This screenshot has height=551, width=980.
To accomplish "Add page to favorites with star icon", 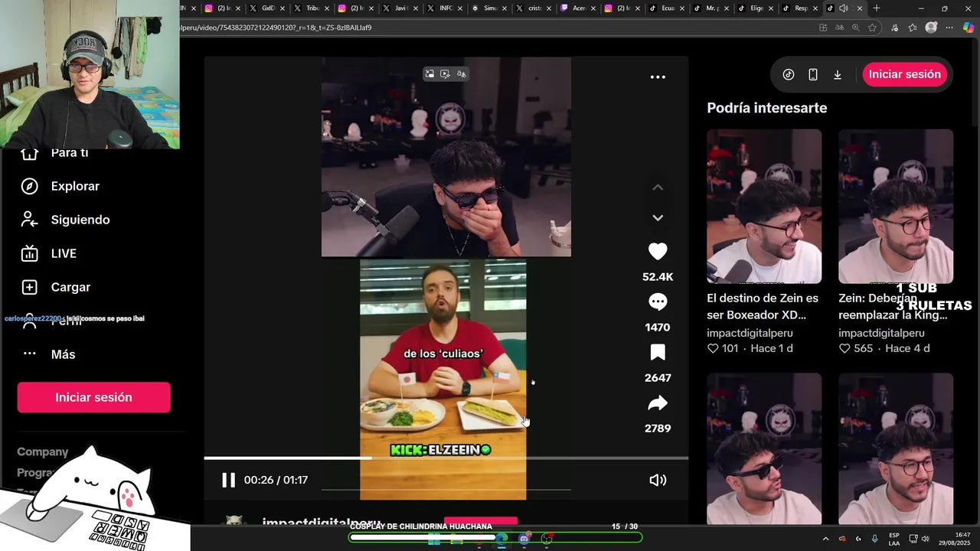I will pos(872,28).
